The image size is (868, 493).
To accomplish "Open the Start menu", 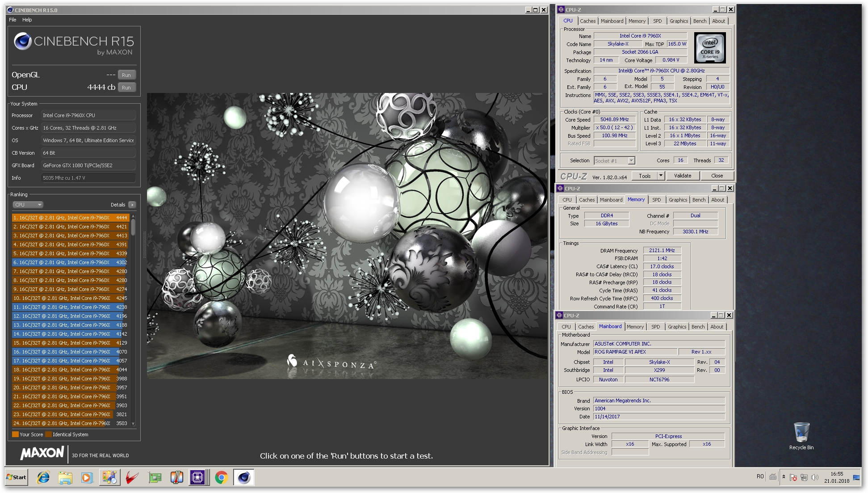I will coord(17,477).
